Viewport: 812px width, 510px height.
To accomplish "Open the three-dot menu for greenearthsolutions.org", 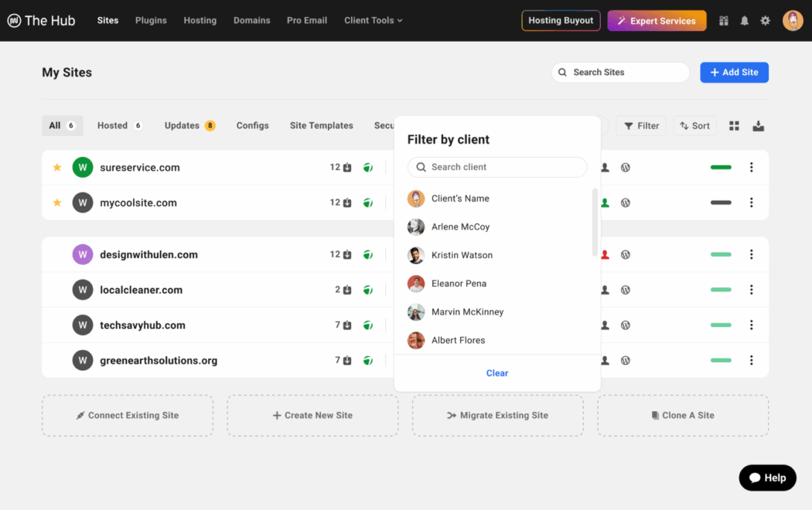I will click(x=751, y=360).
